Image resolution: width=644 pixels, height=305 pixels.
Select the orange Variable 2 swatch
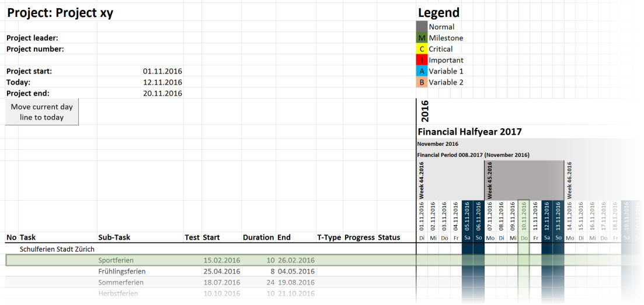[x=422, y=82]
